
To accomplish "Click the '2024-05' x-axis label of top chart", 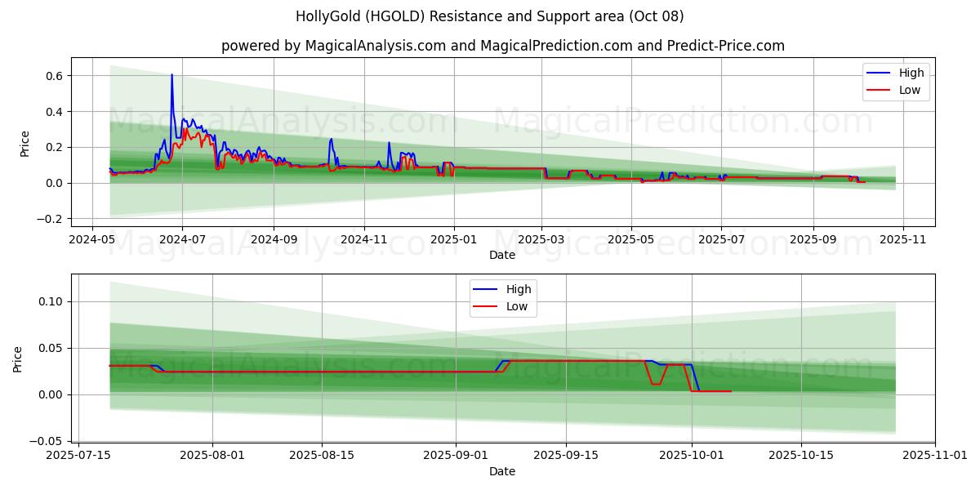I will click(91, 241).
